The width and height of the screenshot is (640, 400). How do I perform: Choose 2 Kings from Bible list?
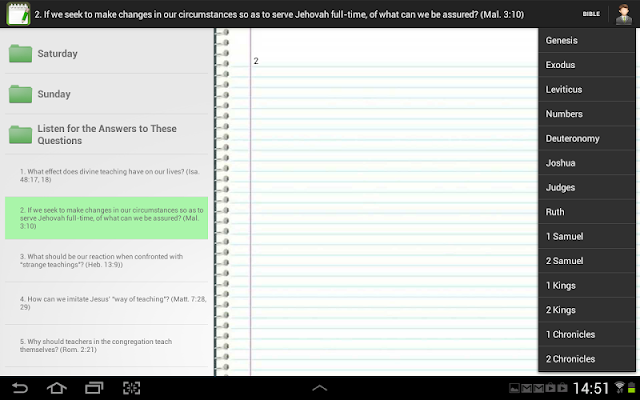point(587,309)
